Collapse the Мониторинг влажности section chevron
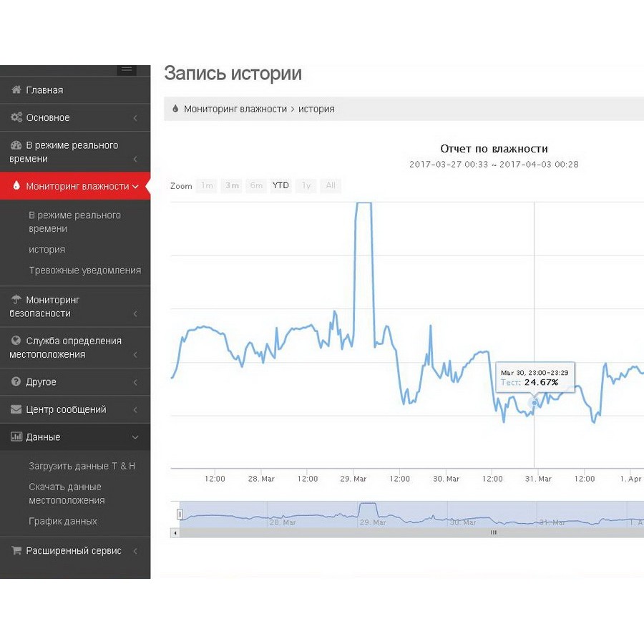Screen dimensions: 644x644 (x=135, y=187)
